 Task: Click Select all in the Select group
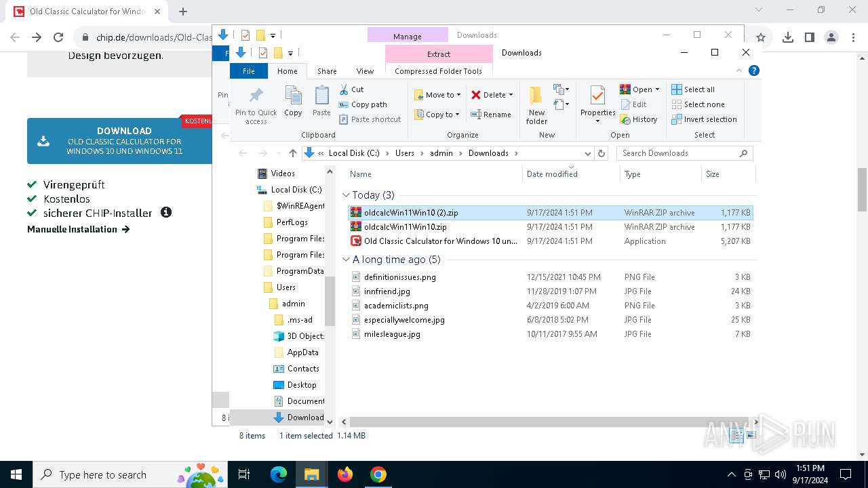(x=693, y=89)
